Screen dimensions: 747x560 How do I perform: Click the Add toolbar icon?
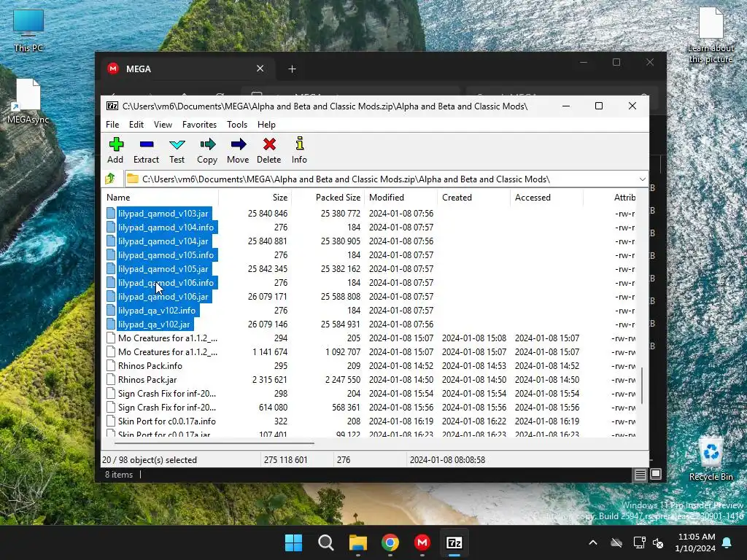click(116, 144)
